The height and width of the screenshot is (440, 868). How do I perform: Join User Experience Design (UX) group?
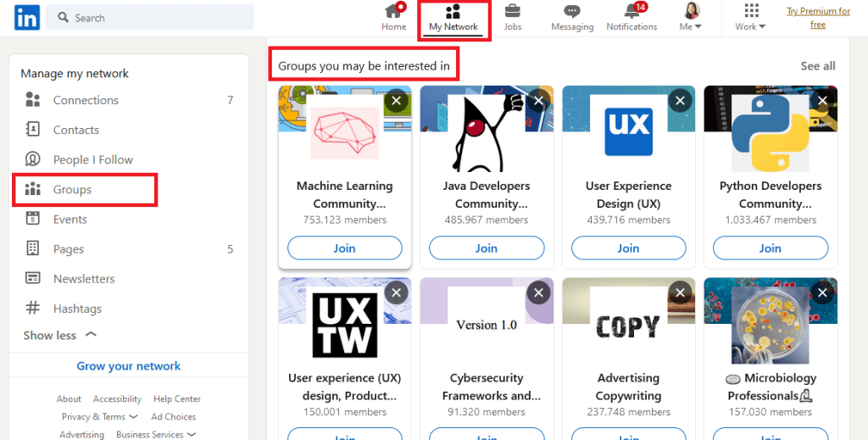(x=628, y=248)
